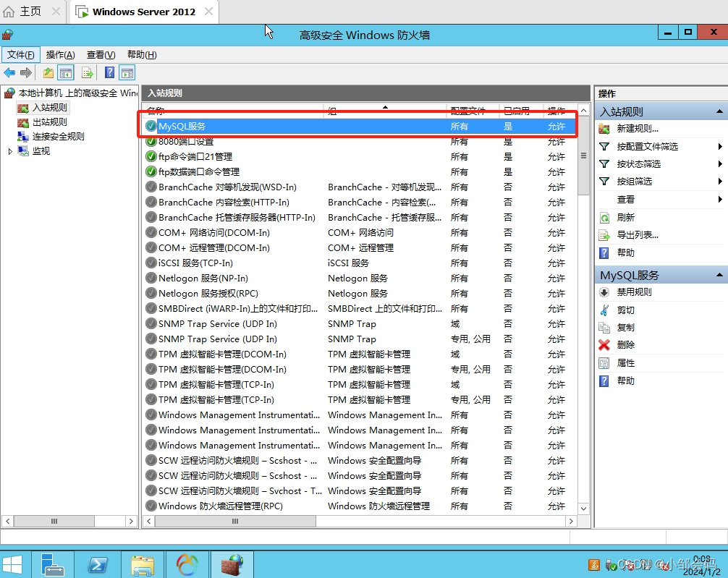Screen dimensions: 728x578
Task: Expand the 监视 (Monitoring) tree node
Action: (x=10, y=151)
